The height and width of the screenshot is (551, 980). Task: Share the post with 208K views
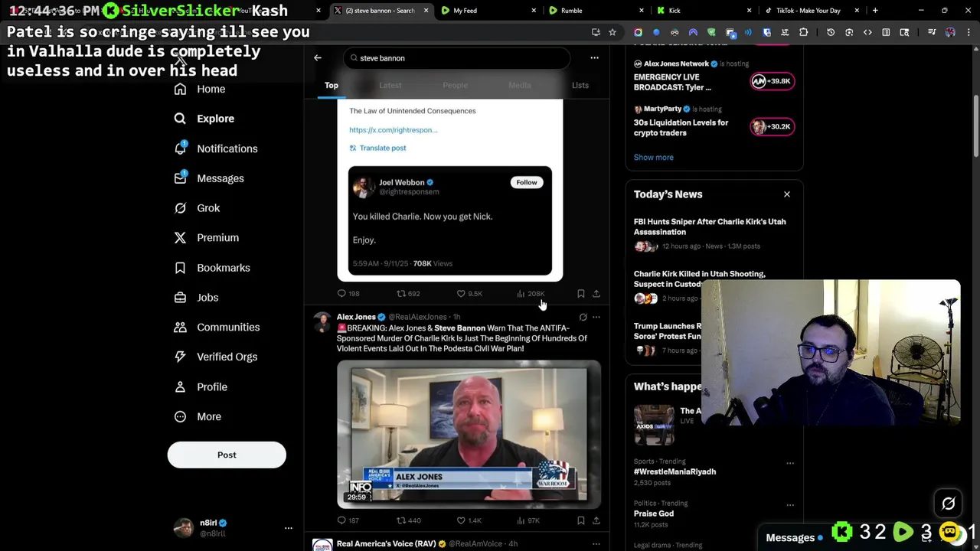pyautogui.click(x=596, y=294)
